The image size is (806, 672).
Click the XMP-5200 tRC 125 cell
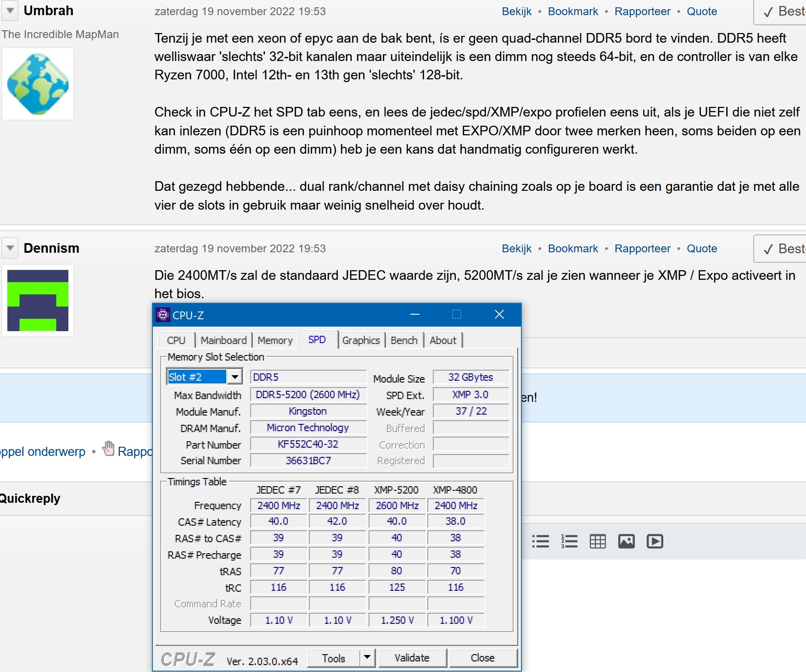[397, 587]
